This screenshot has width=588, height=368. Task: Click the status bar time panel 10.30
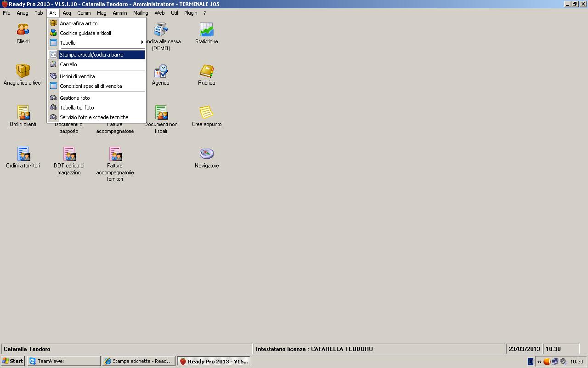(561, 349)
